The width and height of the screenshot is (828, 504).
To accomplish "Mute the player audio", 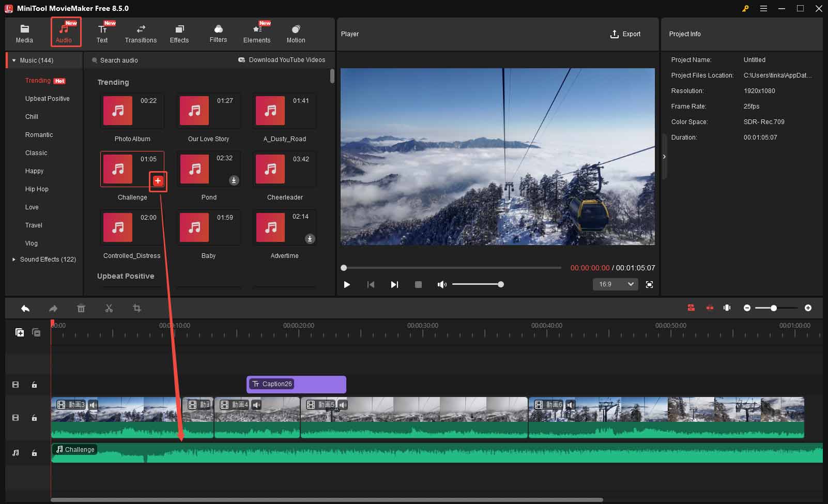I will 442,284.
